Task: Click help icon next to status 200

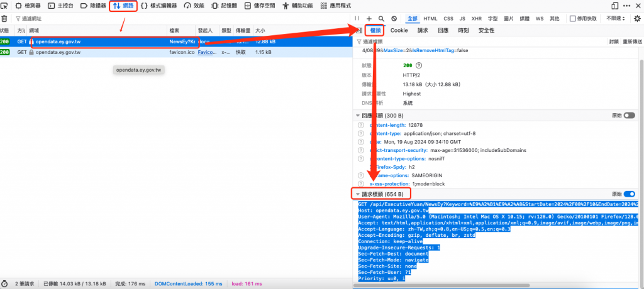Action: [419, 65]
